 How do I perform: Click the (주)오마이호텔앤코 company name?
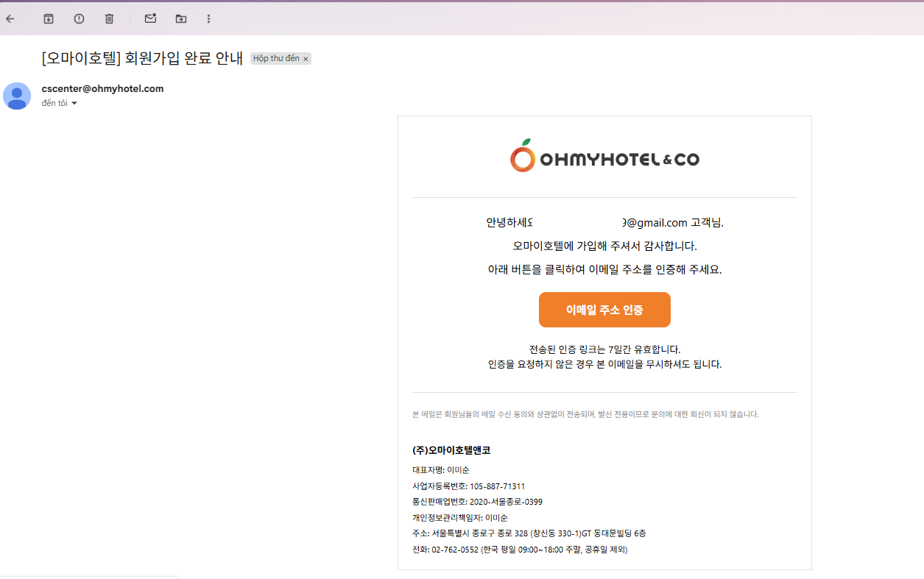click(x=451, y=450)
